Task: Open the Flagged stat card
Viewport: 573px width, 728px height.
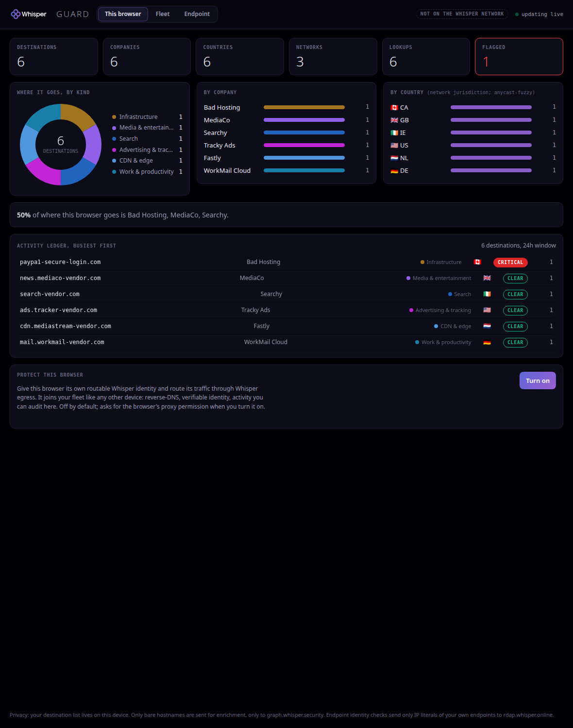Action: (x=519, y=56)
